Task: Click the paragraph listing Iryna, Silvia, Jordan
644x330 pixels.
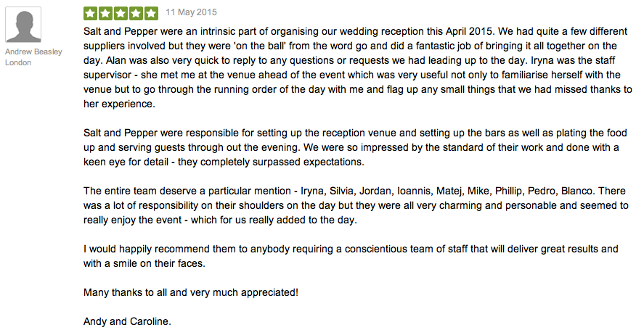Action: [356, 205]
